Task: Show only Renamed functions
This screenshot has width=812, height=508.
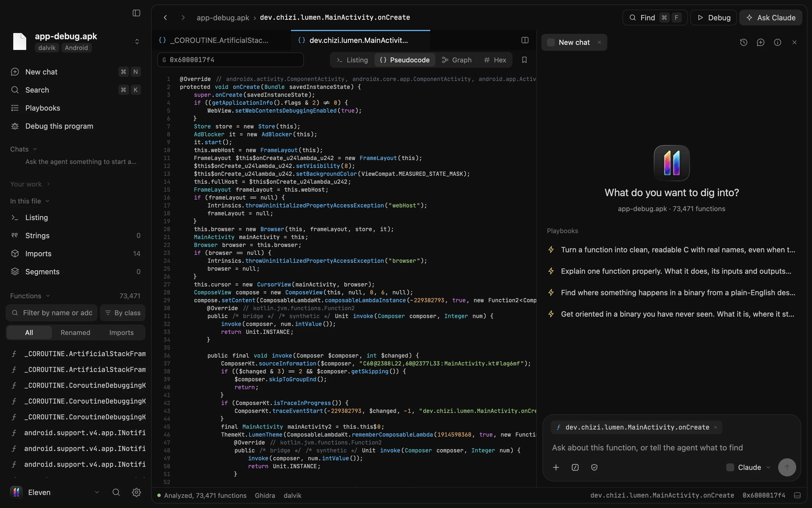Action: pos(75,333)
